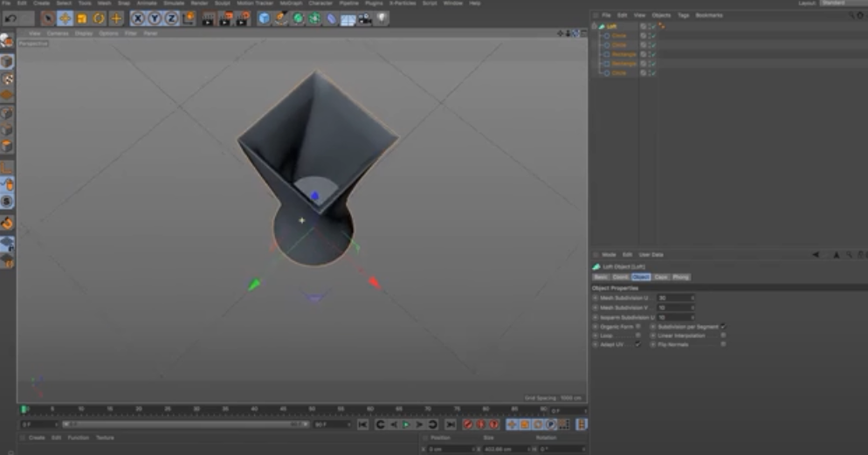Toggle the Loop checkbox
This screenshot has height=455, width=868.
[638, 335]
